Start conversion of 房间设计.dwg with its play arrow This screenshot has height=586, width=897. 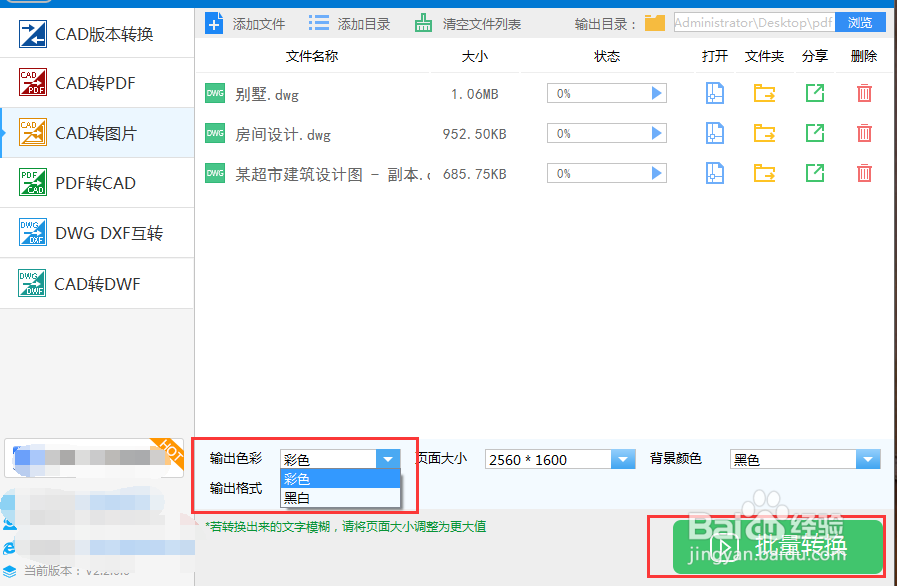[x=655, y=132]
